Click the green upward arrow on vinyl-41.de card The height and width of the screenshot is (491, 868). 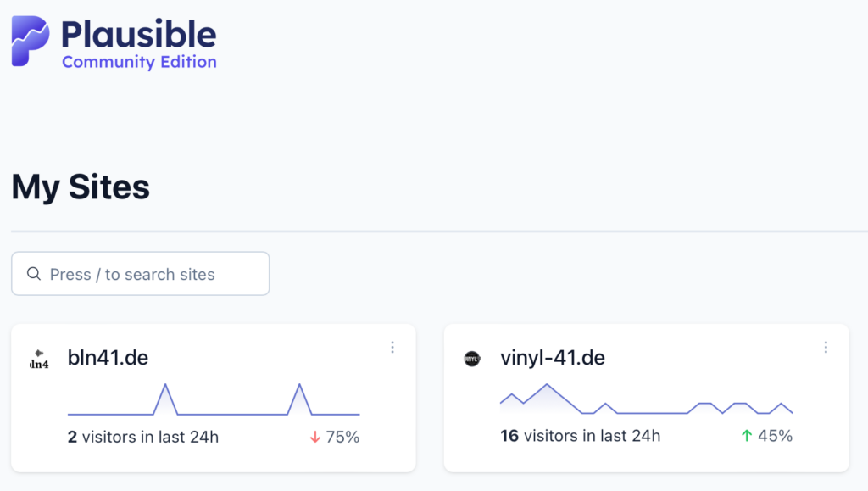[x=746, y=435]
